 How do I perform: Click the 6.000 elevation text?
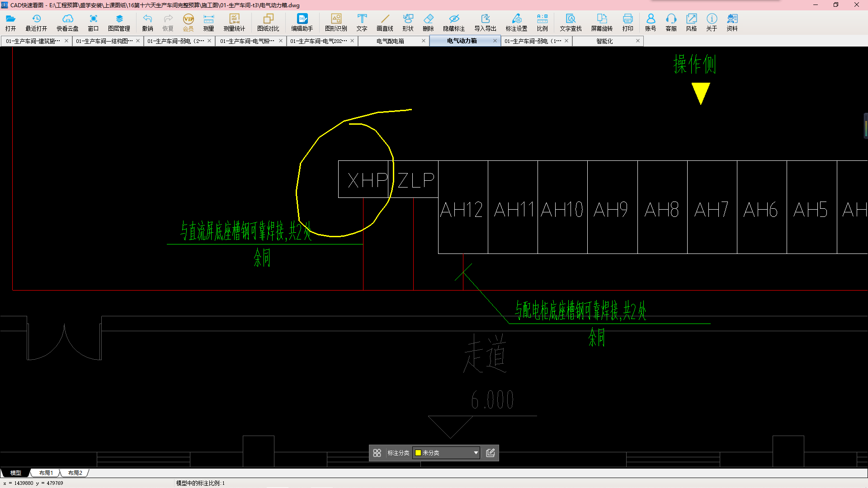point(492,400)
